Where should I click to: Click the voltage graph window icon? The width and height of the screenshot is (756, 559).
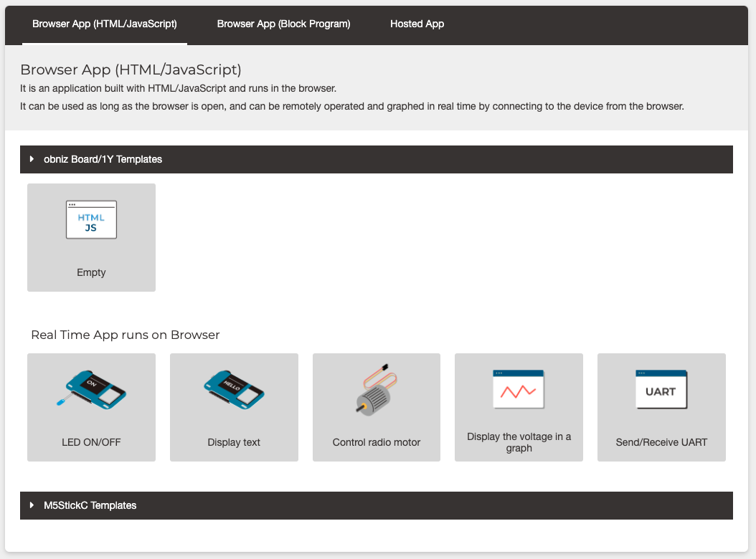pyautogui.click(x=519, y=389)
